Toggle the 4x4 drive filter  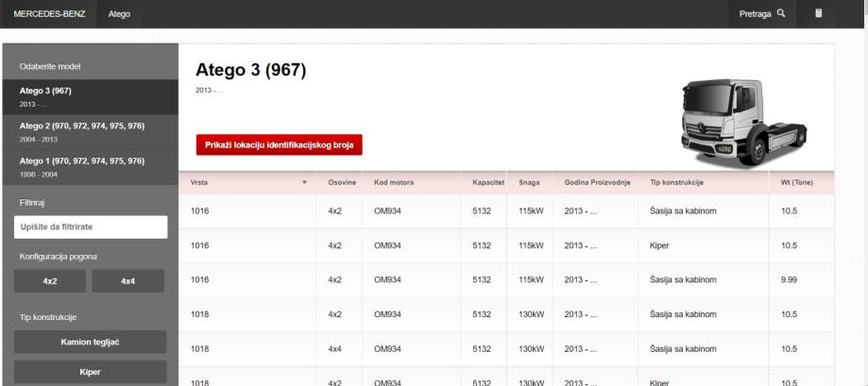pos(128,281)
